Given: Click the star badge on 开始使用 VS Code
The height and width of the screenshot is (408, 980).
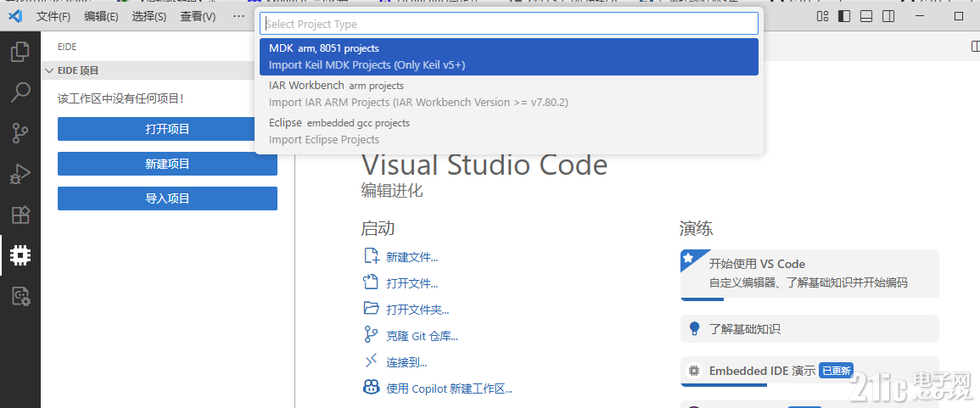Looking at the screenshot, I should pyautogui.click(x=688, y=257).
